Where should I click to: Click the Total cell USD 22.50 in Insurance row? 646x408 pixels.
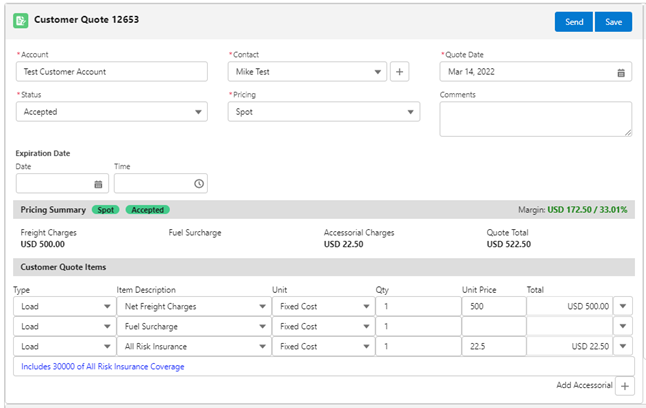(569, 346)
